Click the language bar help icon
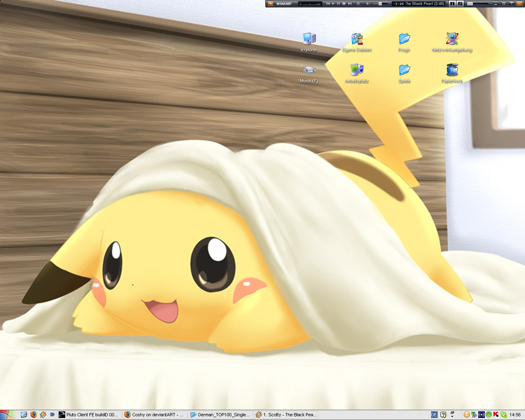 click(443, 415)
